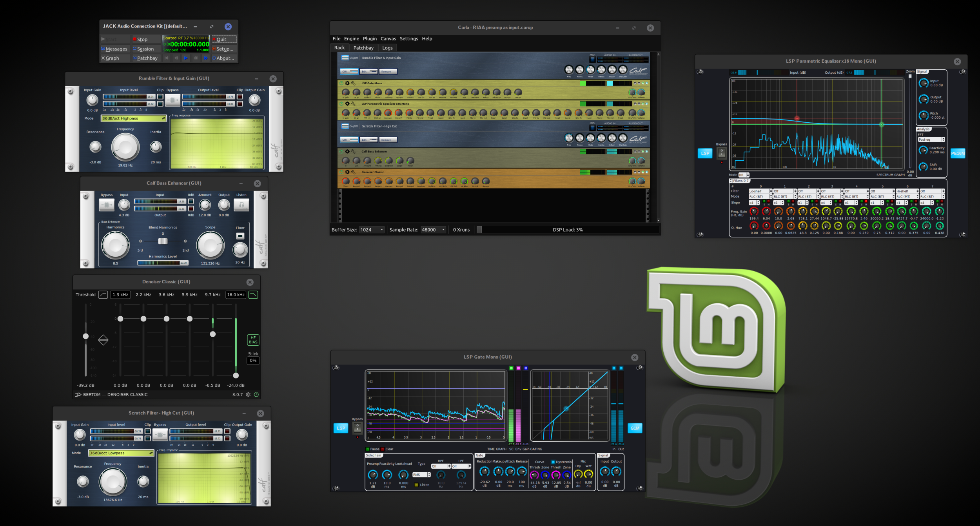
Task: Open Buffer Size dropdown in Carla
Action: coord(372,230)
